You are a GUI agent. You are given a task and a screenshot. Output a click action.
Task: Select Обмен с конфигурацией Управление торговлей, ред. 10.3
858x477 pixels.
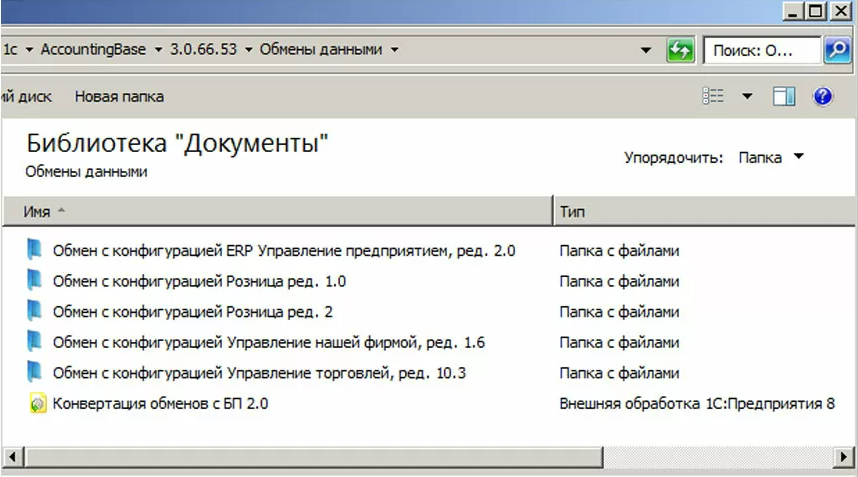[x=259, y=373]
